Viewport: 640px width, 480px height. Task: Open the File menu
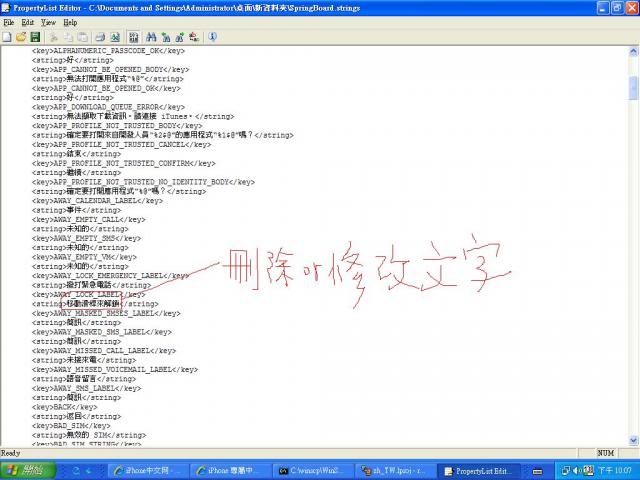tap(9, 22)
